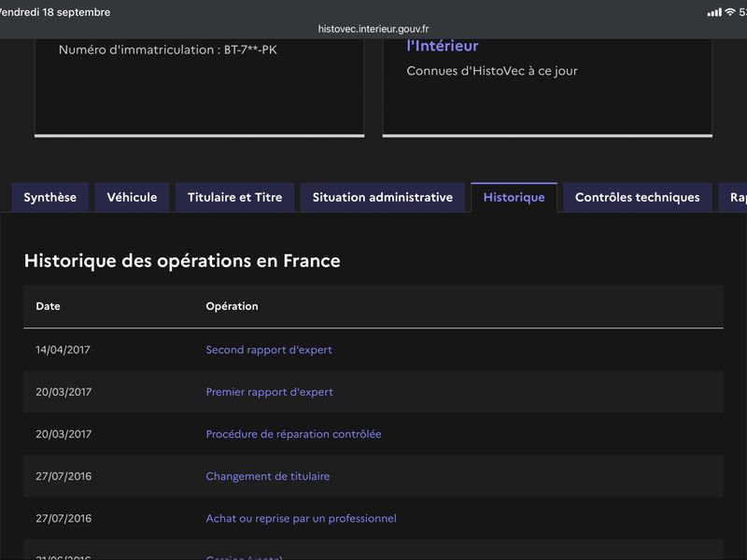Open the Contrôles techniques tab
Screen dimensions: 747x560
pyautogui.click(x=638, y=197)
